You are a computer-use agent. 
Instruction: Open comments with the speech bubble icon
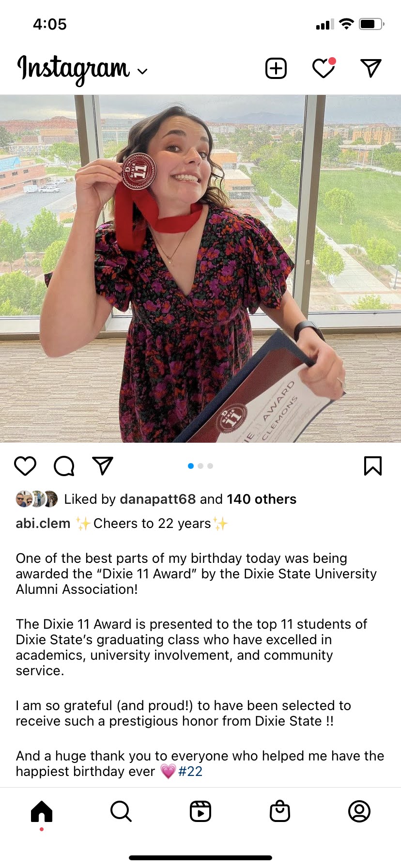(64, 466)
